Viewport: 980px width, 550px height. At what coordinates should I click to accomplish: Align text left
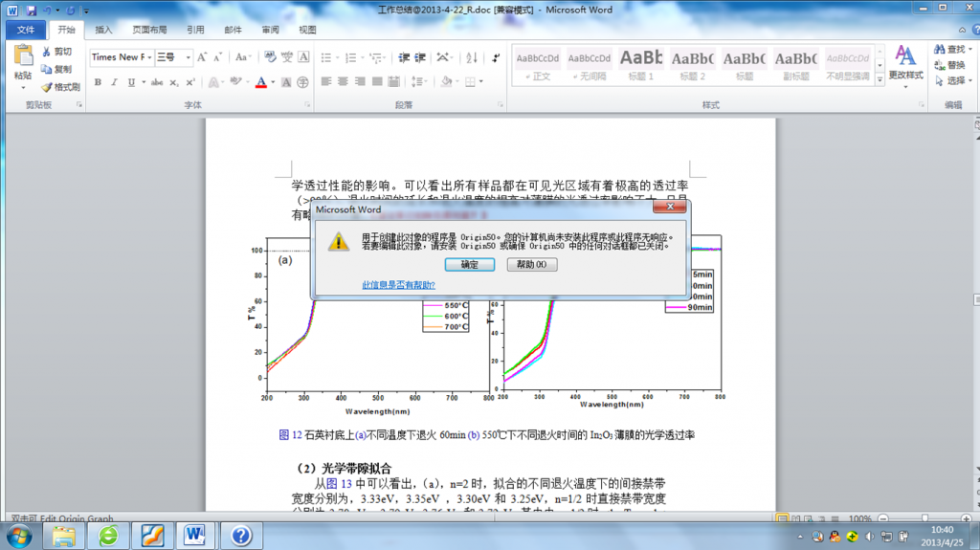click(x=326, y=81)
